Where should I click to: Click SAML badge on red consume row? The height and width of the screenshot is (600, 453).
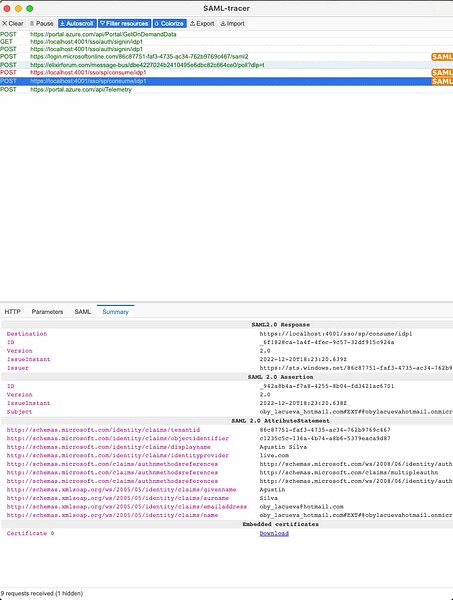442,73
